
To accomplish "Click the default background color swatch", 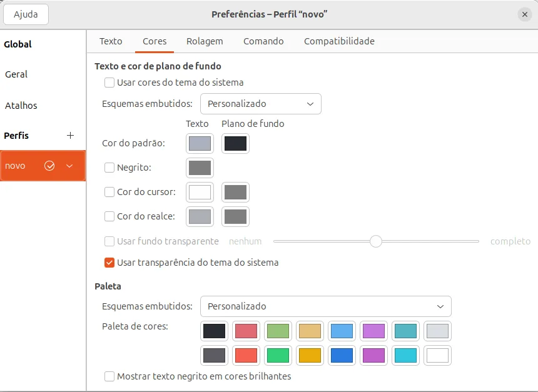I will click(x=236, y=143).
